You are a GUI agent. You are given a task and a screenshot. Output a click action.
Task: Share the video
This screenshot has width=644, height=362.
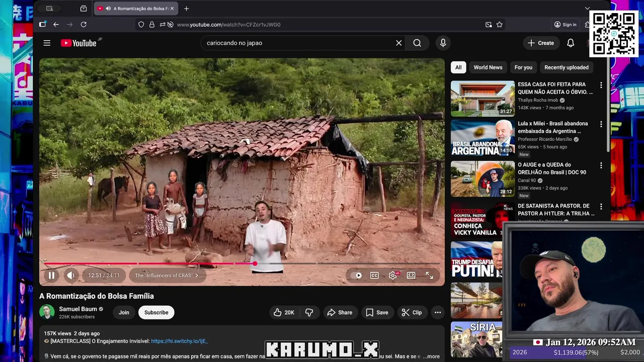(340, 312)
